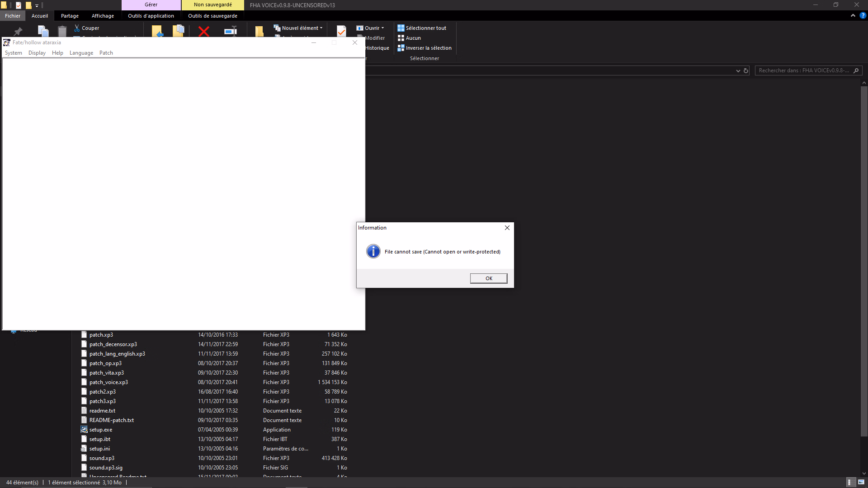Switch to the Affichage ribbon tab
The width and height of the screenshot is (868, 488).
103,16
